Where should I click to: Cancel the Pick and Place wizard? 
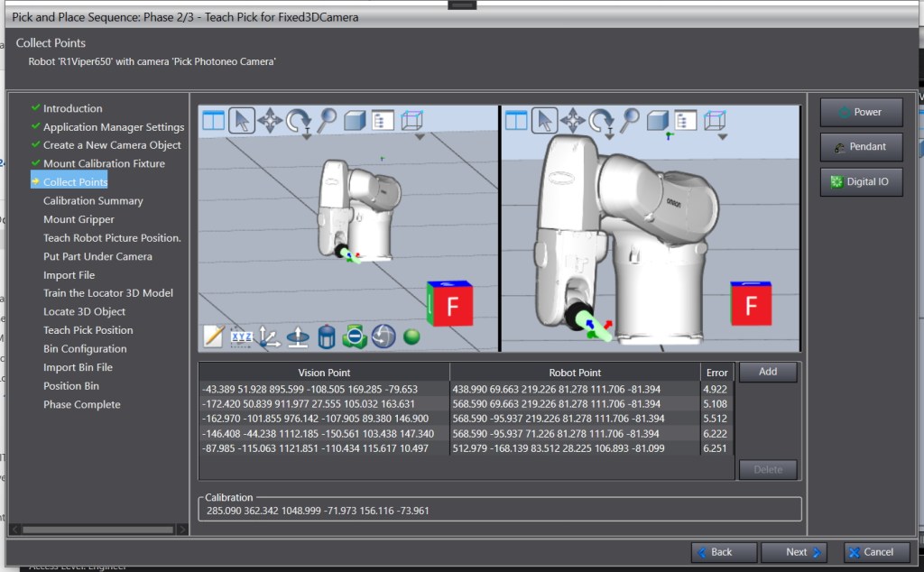[x=876, y=552]
